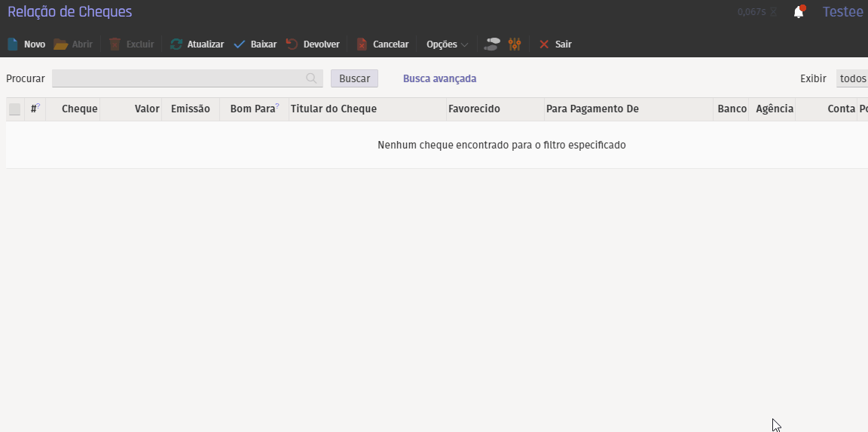Click the Sair exit button

[x=555, y=44]
